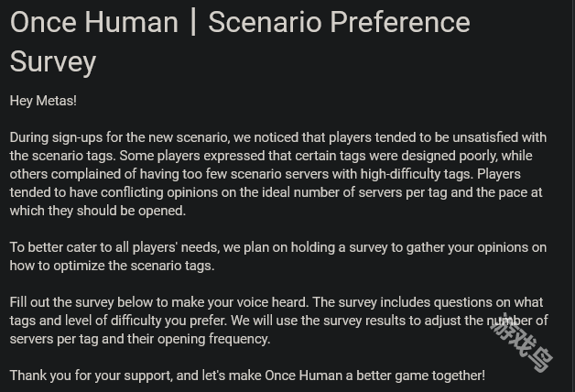Click the 'Once Human | Scenario Preference Survey' title
Viewport: 575px width, 392px height.
pyautogui.click(x=240, y=41)
